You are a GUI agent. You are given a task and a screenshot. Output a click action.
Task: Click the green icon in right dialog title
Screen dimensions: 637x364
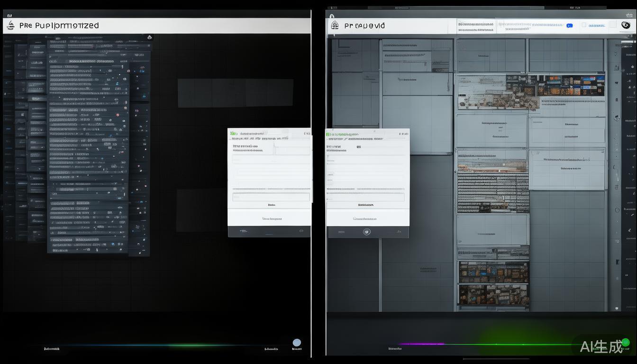pos(328,135)
